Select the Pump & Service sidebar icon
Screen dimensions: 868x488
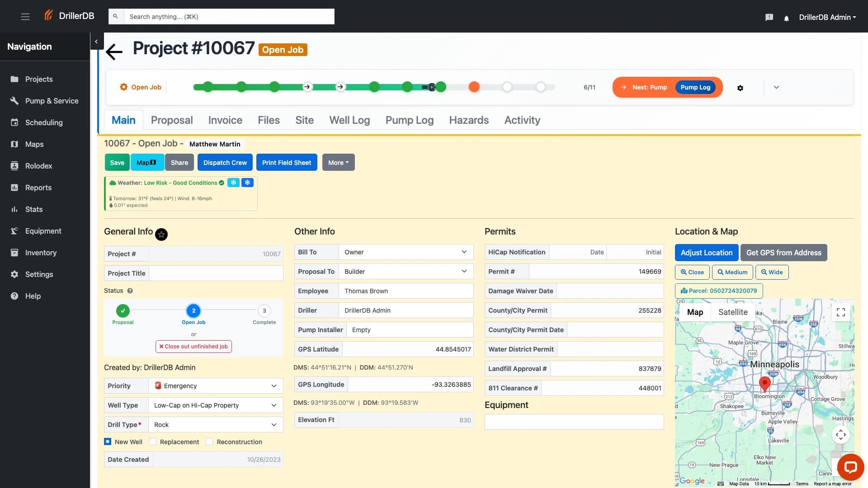pyautogui.click(x=14, y=101)
